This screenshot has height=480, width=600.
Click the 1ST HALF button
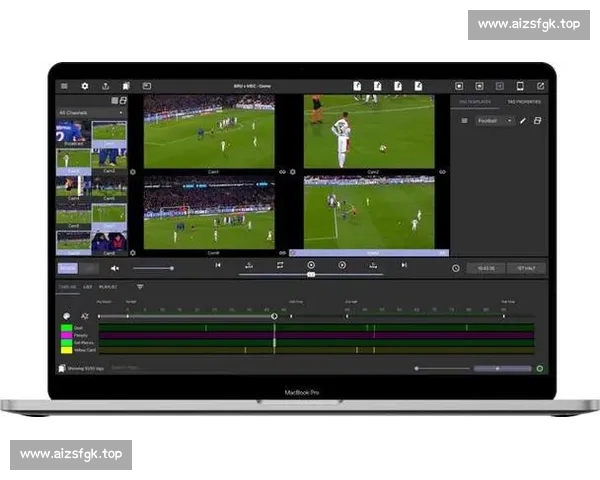point(525,268)
